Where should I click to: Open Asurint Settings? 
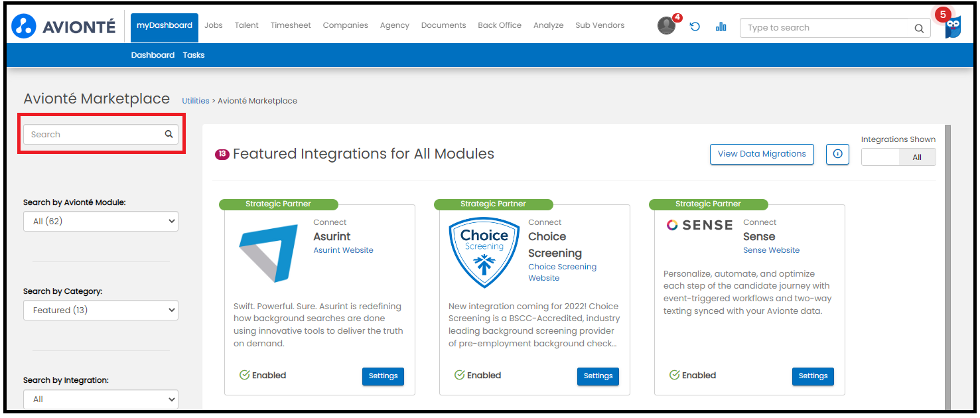tap(383, 376)
